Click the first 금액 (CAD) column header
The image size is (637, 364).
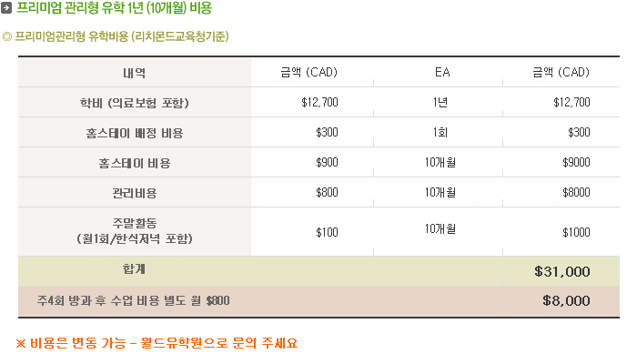click(x=309, y=72)
